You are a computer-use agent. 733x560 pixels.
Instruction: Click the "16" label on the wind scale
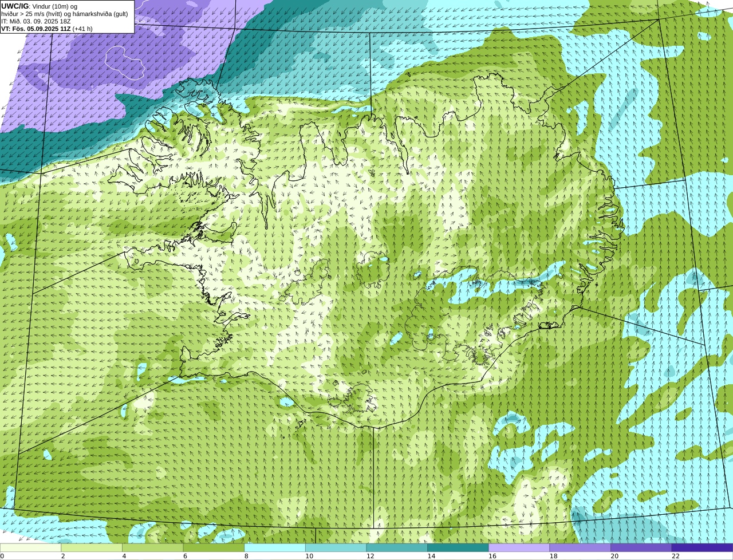pyautogui.click(x=492, y=556)
